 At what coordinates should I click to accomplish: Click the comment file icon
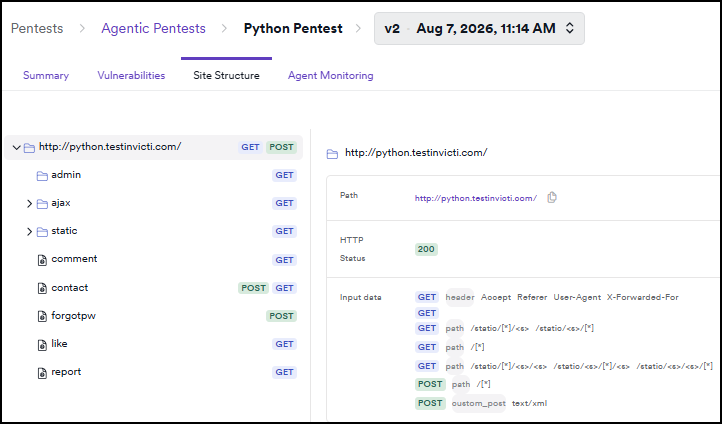(42, 260)
